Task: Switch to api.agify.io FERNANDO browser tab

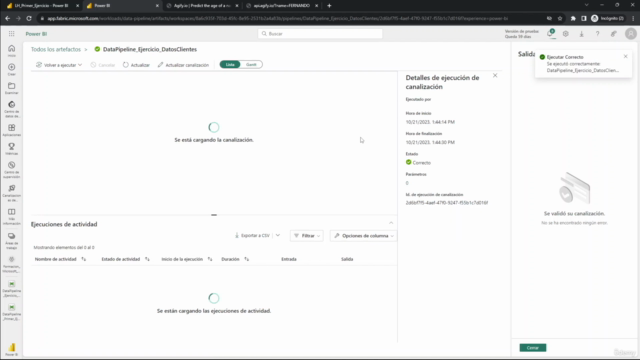Action: tap(282, 6)
